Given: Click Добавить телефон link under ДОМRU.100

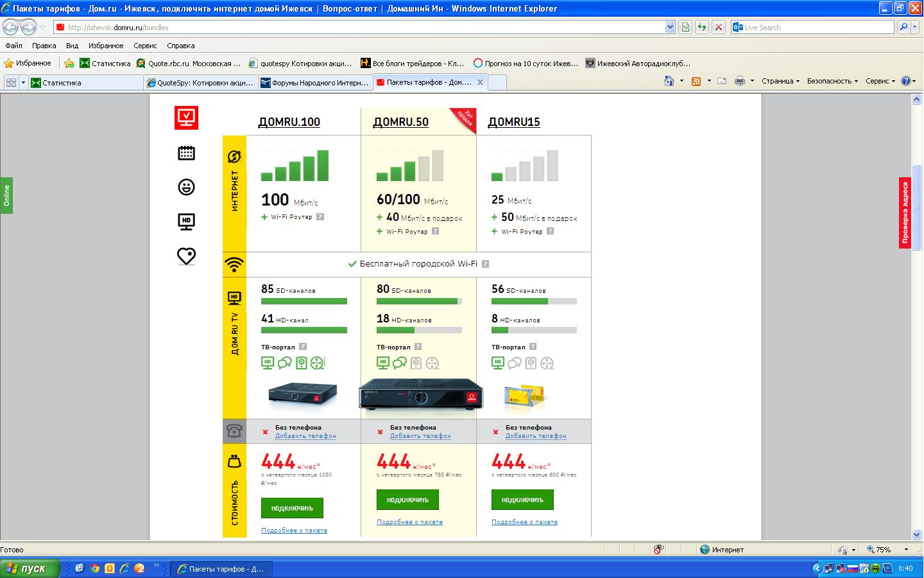Looking at the screenshot, I should click(x=305, y=436).
